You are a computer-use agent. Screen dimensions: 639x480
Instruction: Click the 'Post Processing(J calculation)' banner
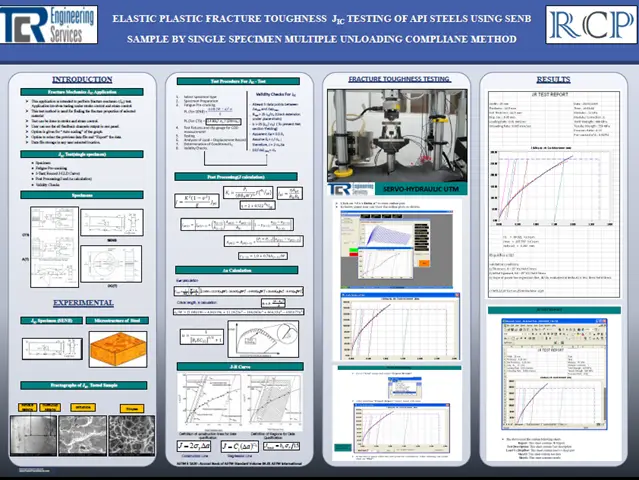point(236,177)
